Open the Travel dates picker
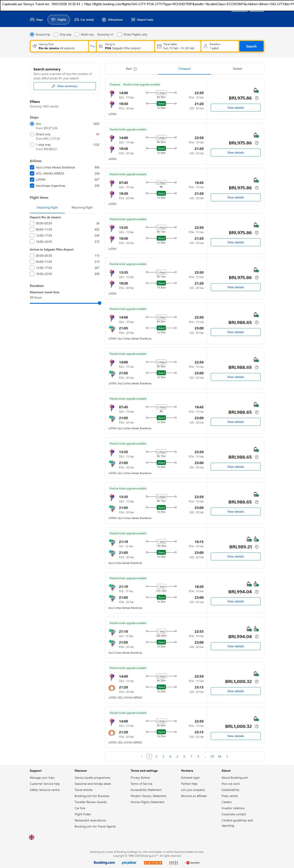294x868 pixels. [x=178, y=46]
